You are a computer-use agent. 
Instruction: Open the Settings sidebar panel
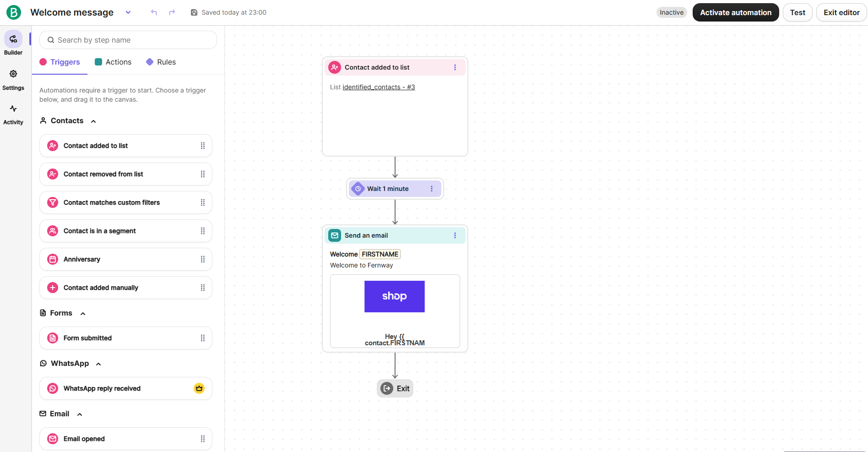(13, 80)
